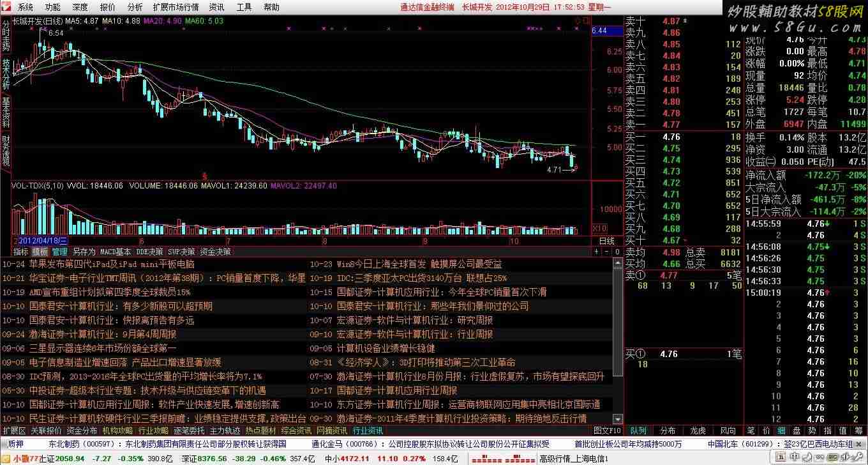Open news: 《经济学人》3D打印将推动第三次工业革命

click(426, 362)
